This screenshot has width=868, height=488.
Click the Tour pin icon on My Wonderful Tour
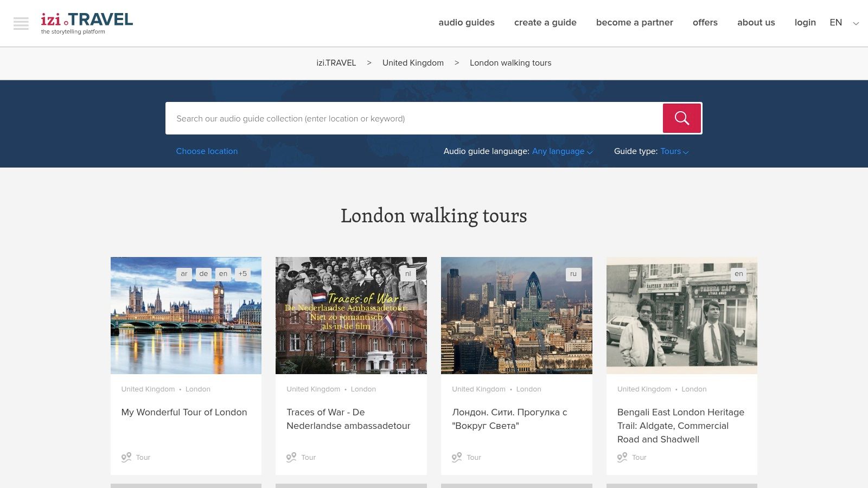click(126, 457)
